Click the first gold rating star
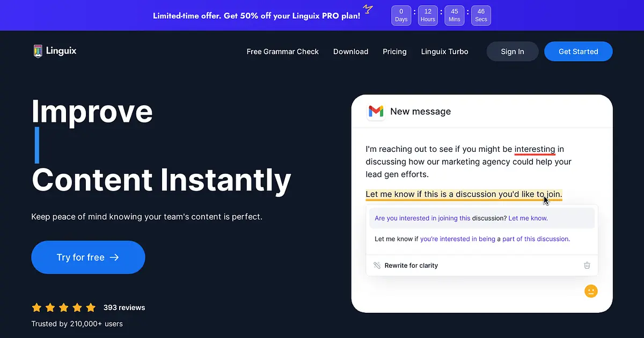The image size is (644, 338). click(36, 307)
